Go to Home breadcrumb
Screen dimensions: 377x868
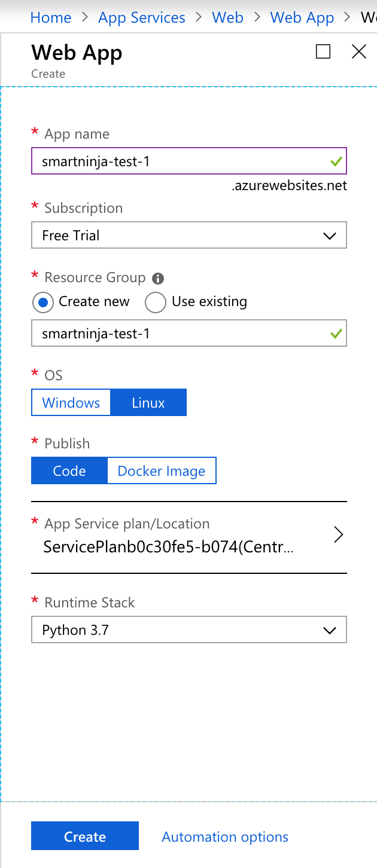point(51,17)
